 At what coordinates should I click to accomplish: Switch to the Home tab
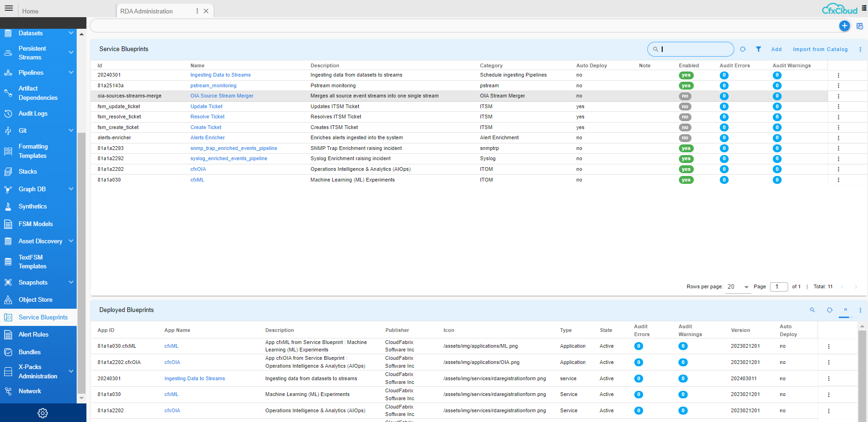click(31, 11)
